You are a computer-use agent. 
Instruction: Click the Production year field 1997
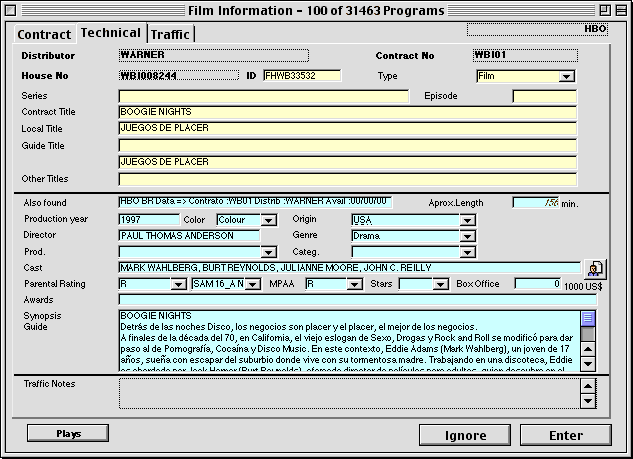149,220
